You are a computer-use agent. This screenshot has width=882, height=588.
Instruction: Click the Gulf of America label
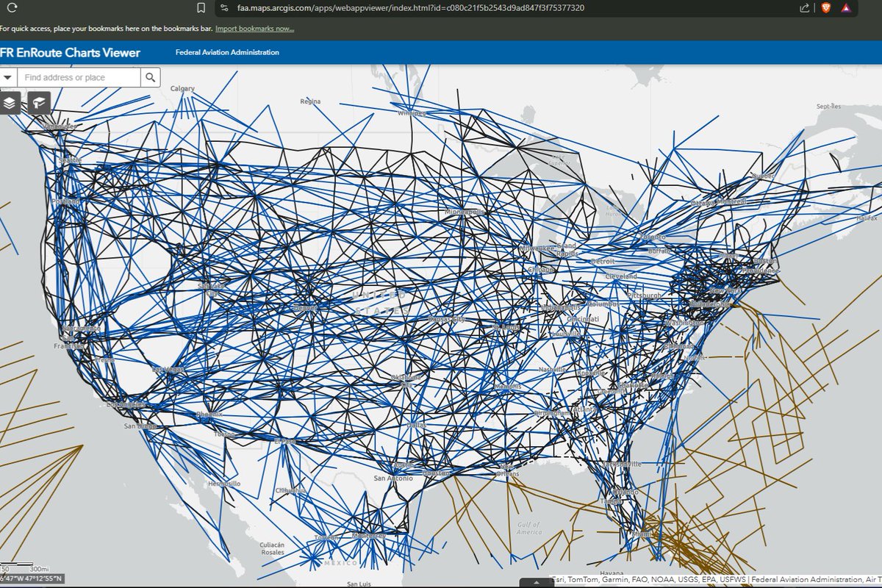click(528, 528)
